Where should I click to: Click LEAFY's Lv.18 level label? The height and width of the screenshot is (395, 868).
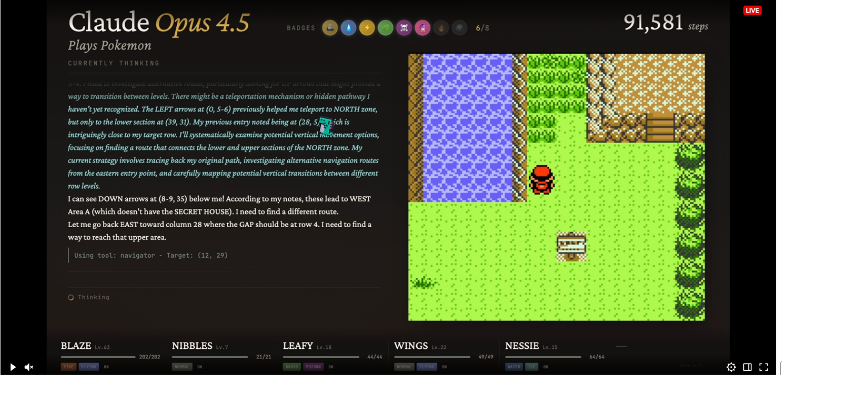click(324, 347)
